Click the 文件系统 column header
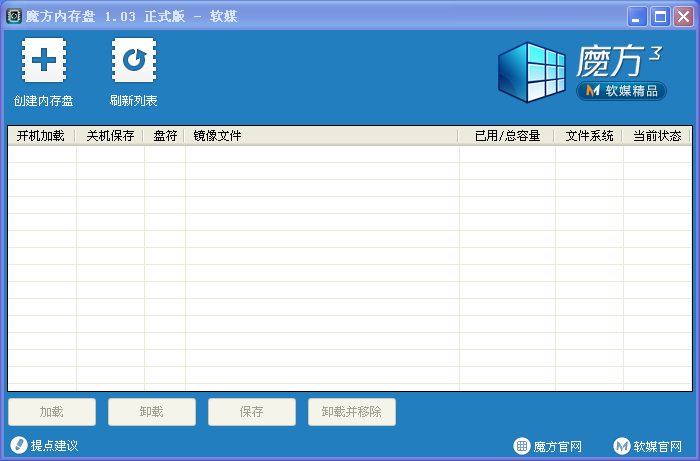This screenshot has height=461, width=700. point(589,136)
